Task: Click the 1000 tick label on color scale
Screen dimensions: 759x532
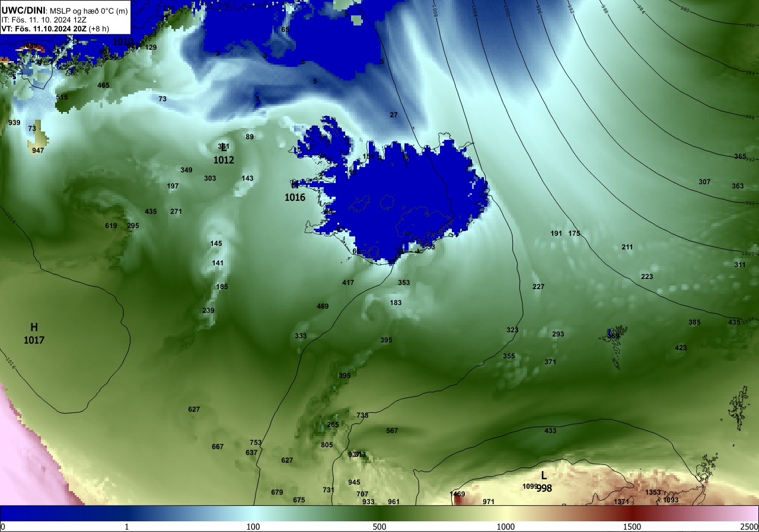Action: point(506,527)
